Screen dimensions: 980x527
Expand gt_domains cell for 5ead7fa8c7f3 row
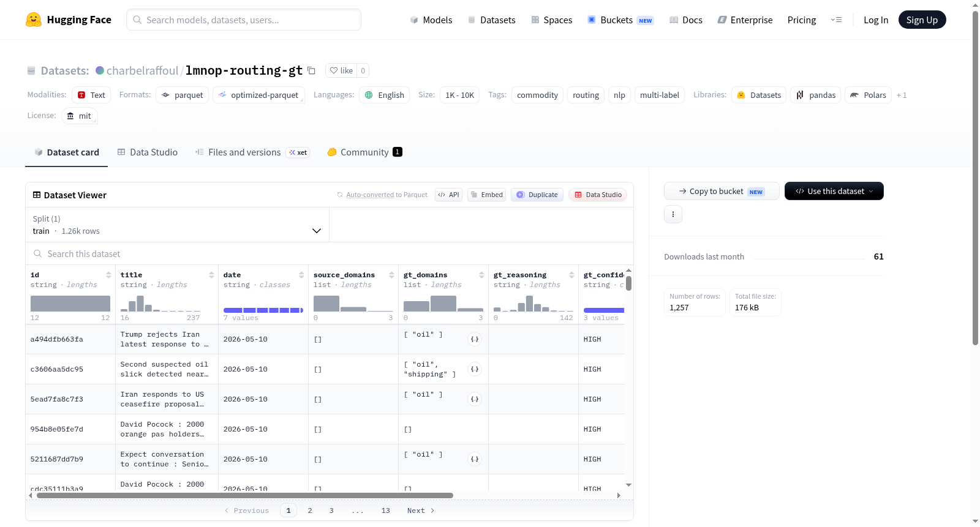pyautogui.click(x=475, y=399)
